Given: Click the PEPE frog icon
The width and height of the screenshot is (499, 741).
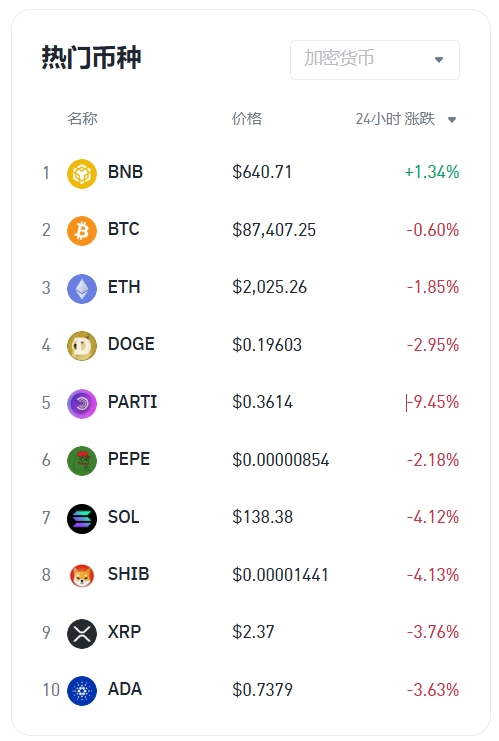Looking at the screenshot, I should 82,461.
